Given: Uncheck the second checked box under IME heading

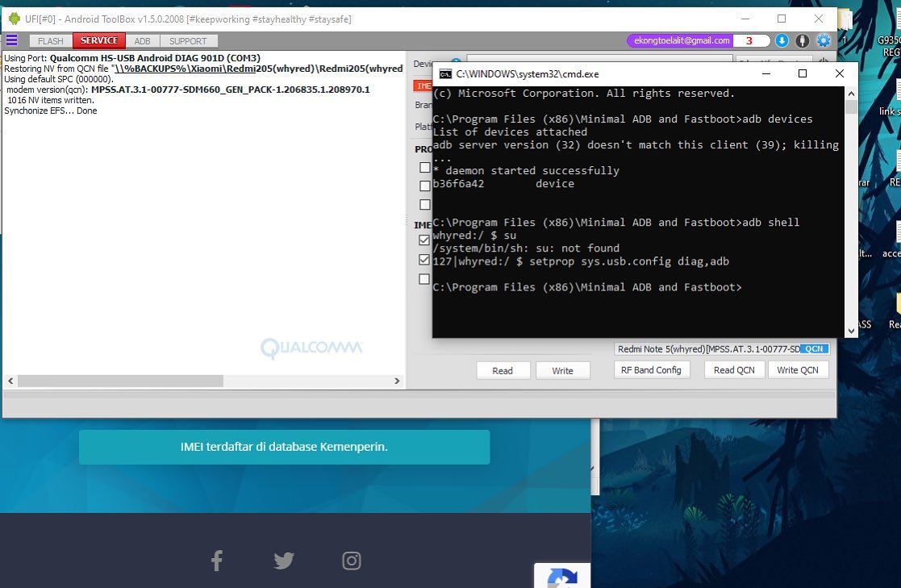Looking at the screenshot, I should click(x=424, y=260).
